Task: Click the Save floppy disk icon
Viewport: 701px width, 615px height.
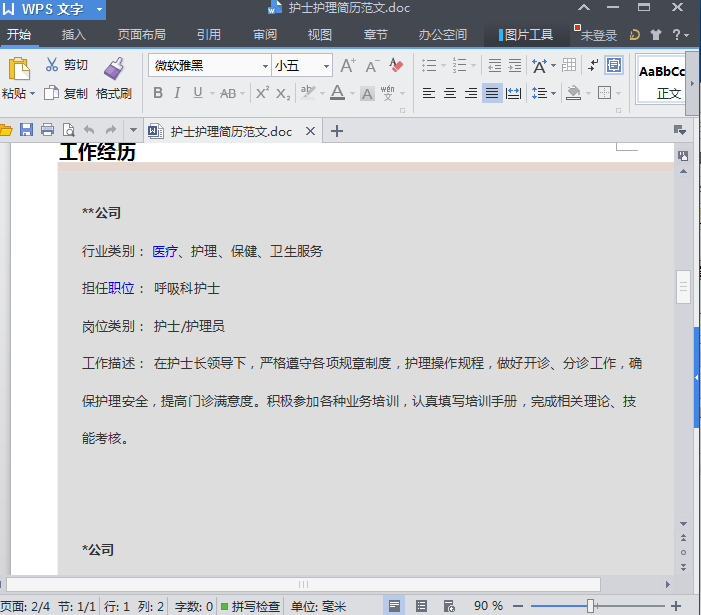Action: point(26,130)
